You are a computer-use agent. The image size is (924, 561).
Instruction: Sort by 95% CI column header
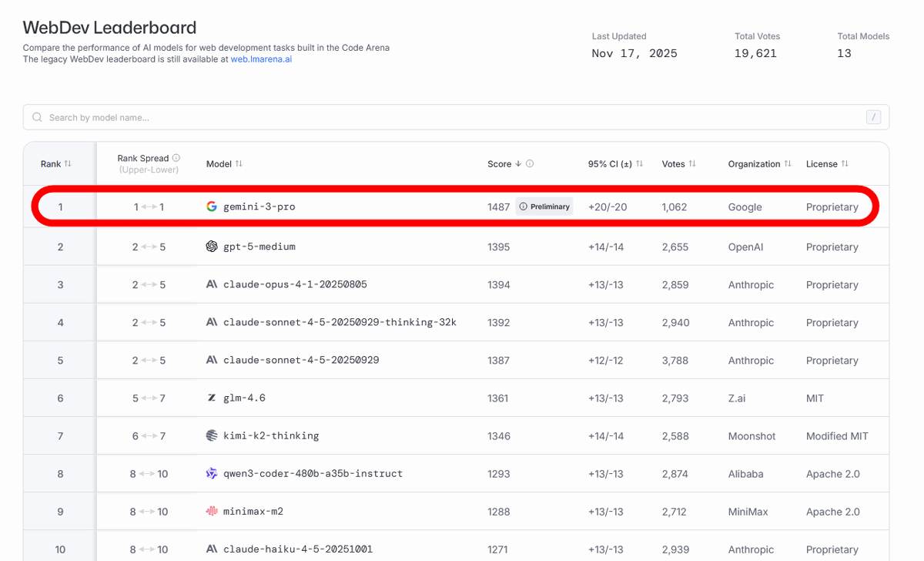click(x=615, y=164)
